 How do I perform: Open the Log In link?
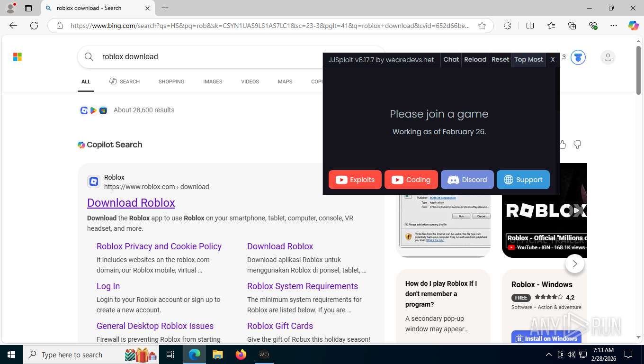[x=108, y=286]
